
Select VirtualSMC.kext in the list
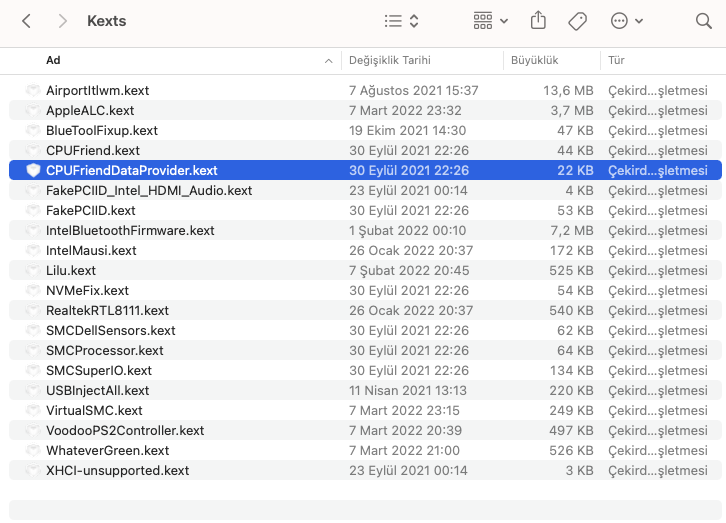tap(94, 411)
